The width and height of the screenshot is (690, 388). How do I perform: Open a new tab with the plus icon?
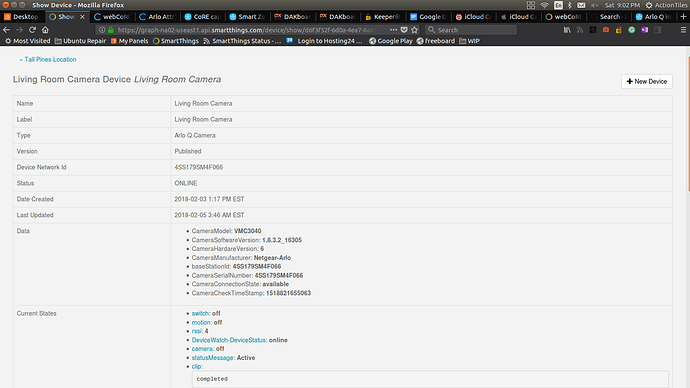tap(683, 17)
